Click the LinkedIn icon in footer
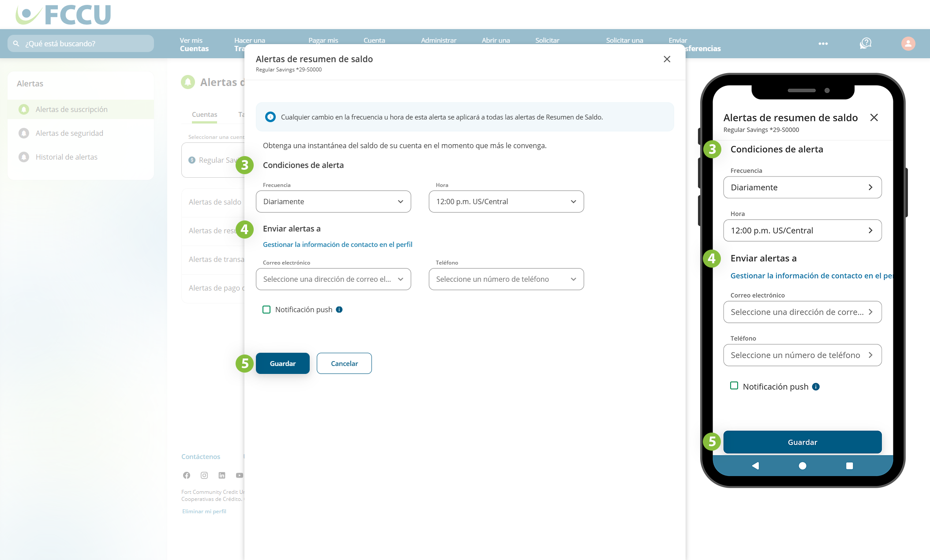 222,475
